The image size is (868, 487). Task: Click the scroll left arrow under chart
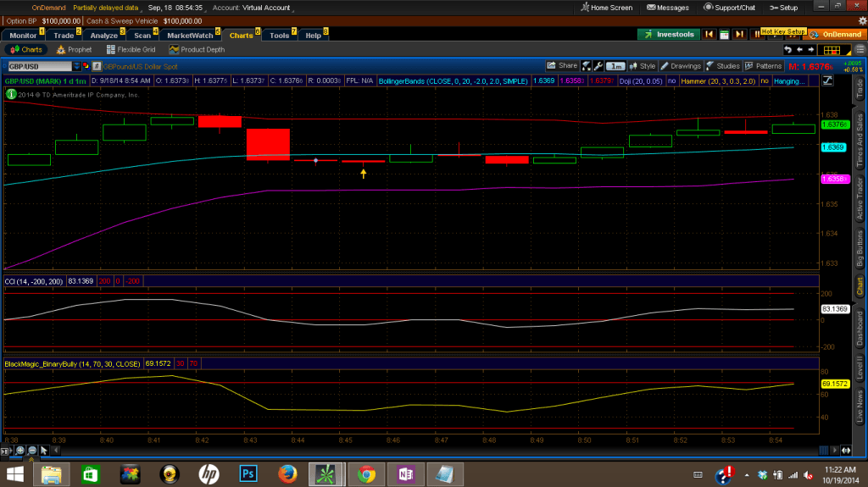click(x=55, y=451)
